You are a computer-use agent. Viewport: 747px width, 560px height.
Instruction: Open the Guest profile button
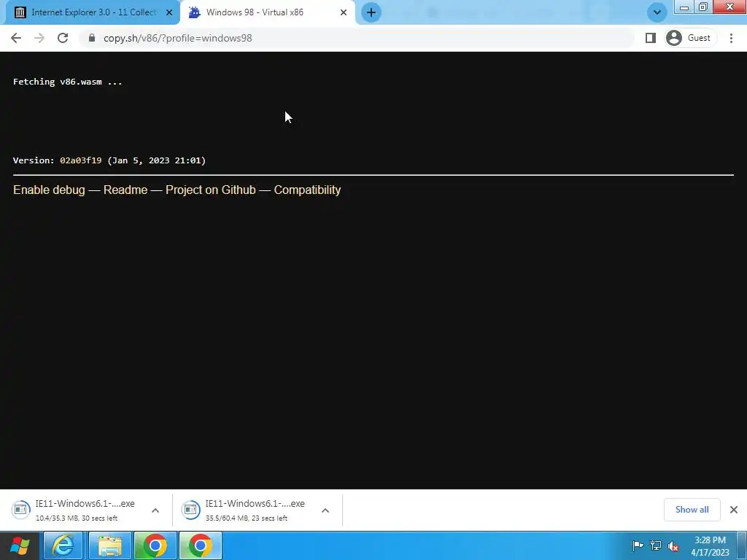[690, 38]
